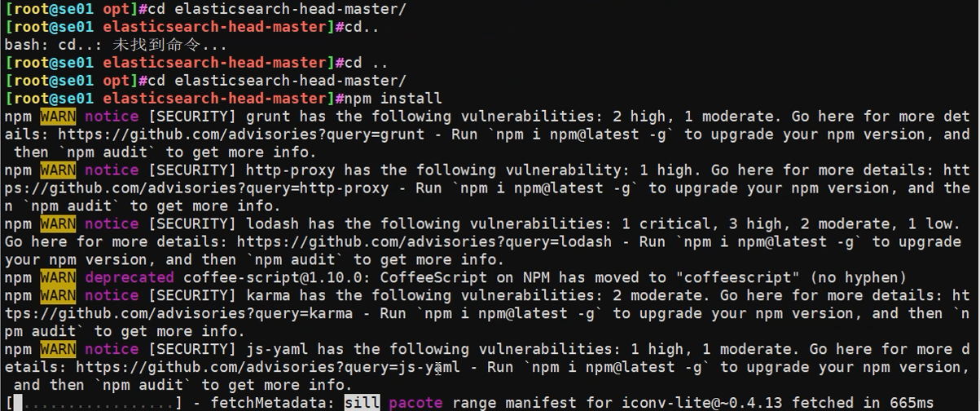The image size is (980, 411).
Task: Click the mistyped 'cd..' command without space
Action: [x=362, y=27]
